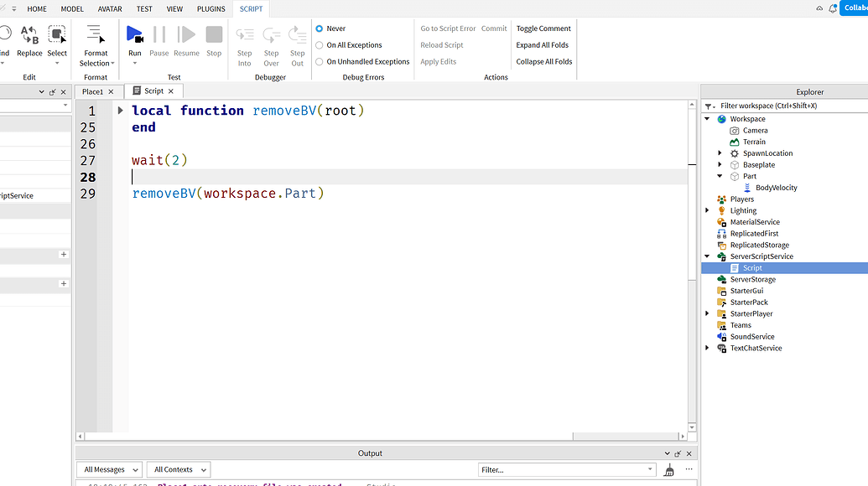
Task: Clear the Output window using the broom icon
Action: point(668,469)
